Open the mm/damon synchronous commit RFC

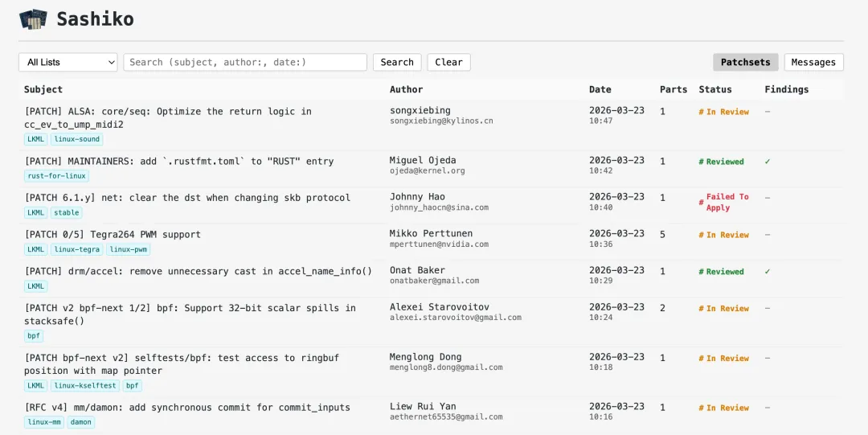(x=186, y=408)
